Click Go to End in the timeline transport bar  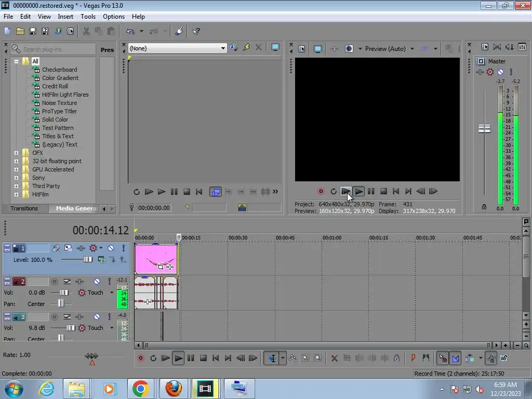228,358
